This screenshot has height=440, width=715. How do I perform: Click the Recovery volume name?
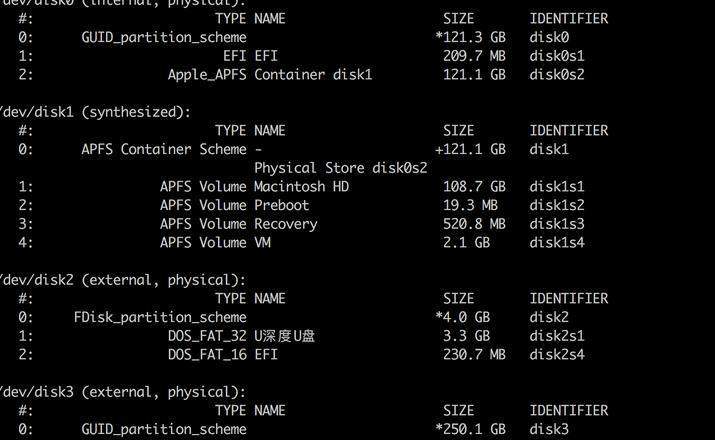coord(285,224)
